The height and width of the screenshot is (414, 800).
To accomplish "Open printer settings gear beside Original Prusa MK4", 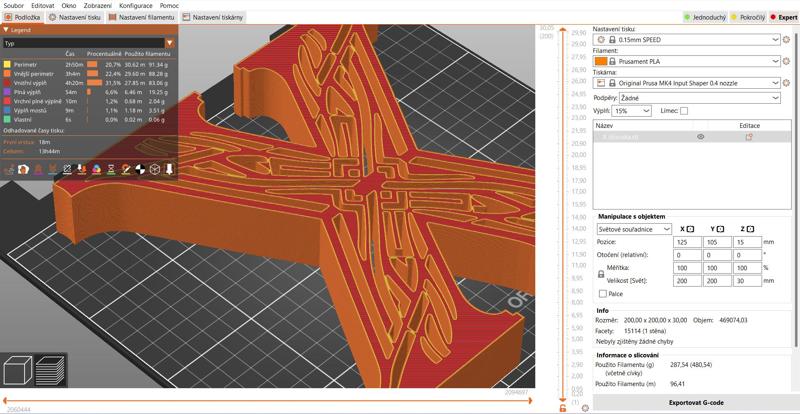I will click(787, 83).
